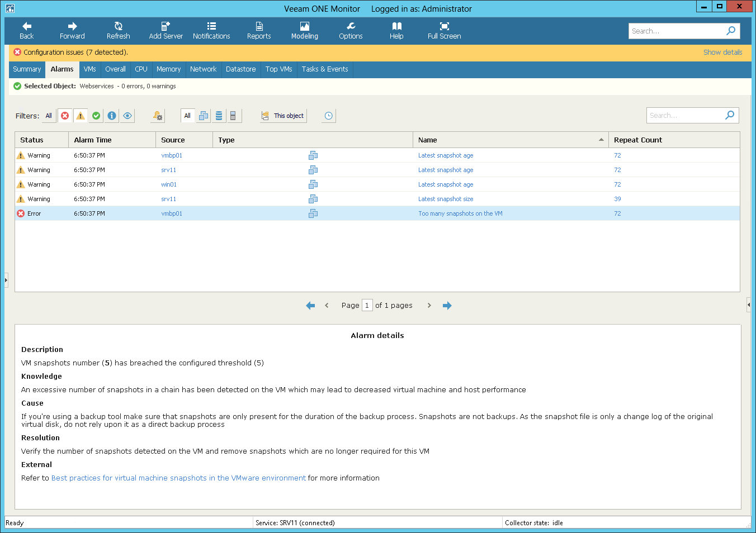The width and height of the screenshot is (756, 533).
Task: Open Notifications settings
Action: [211, 31]
